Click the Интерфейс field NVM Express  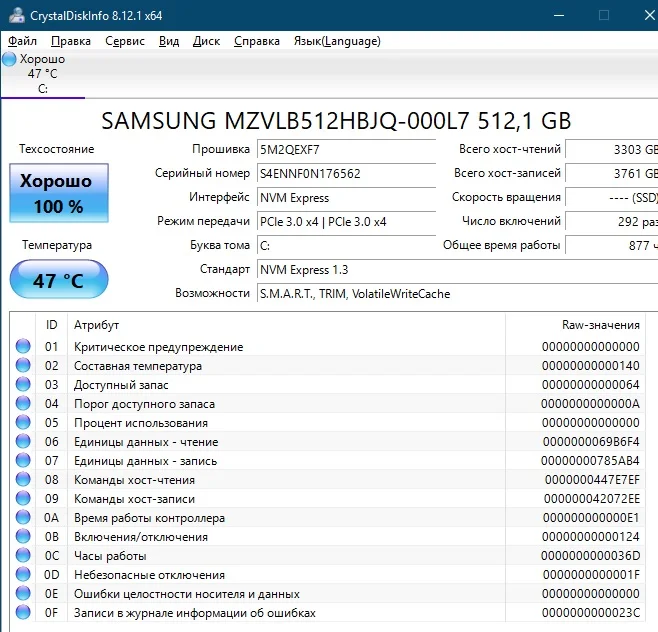click(x=346, y=197)
